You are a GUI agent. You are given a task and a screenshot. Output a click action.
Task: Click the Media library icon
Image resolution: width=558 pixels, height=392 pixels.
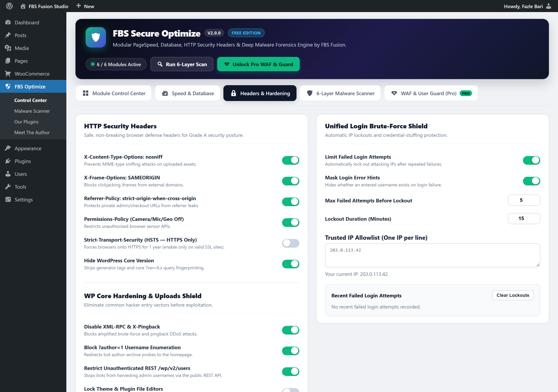[8, 48]
